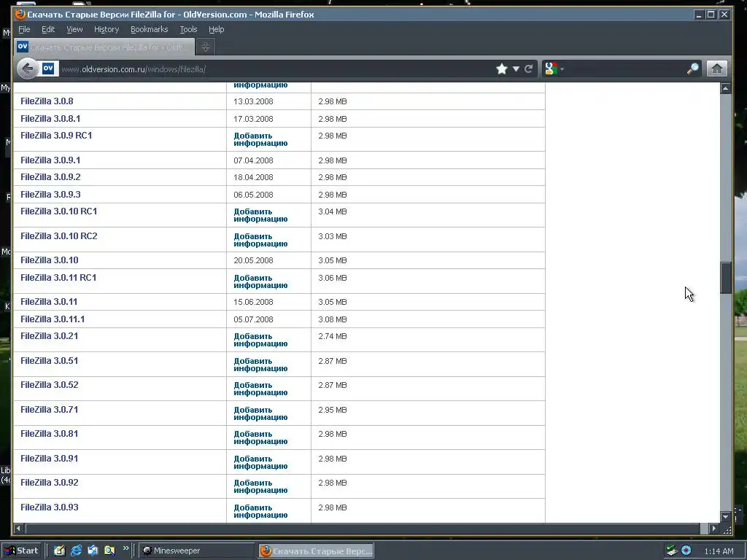Open the FileZilla 3.0.51 link
Image resolution: width=747 pixels, height=560 pixels.
49,360
